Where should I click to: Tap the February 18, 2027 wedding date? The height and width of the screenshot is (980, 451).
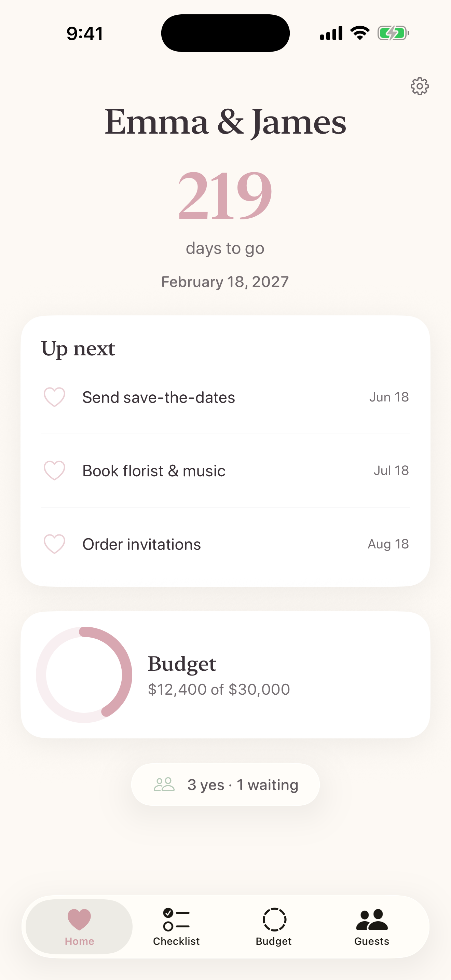click(225, 282)
